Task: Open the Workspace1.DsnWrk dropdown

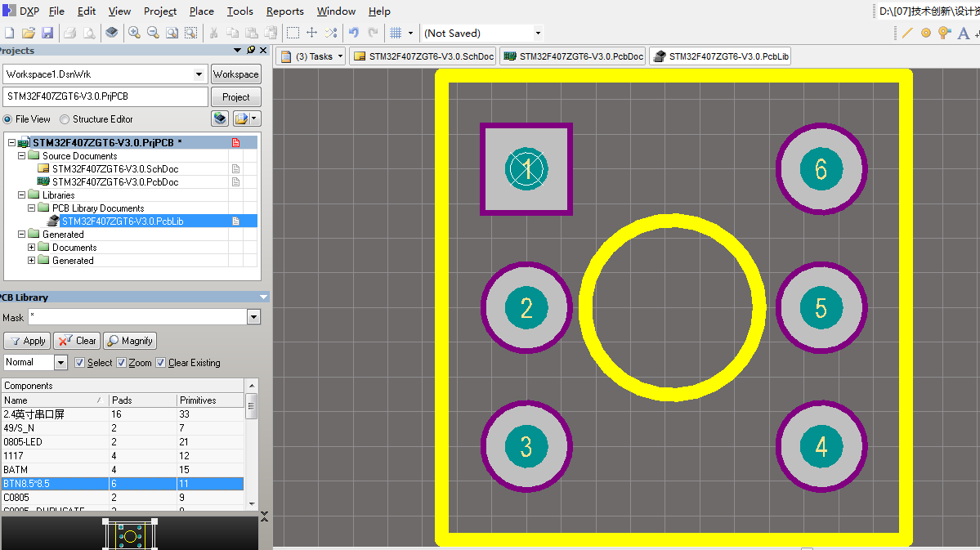Action: click(x=199, y=74)
